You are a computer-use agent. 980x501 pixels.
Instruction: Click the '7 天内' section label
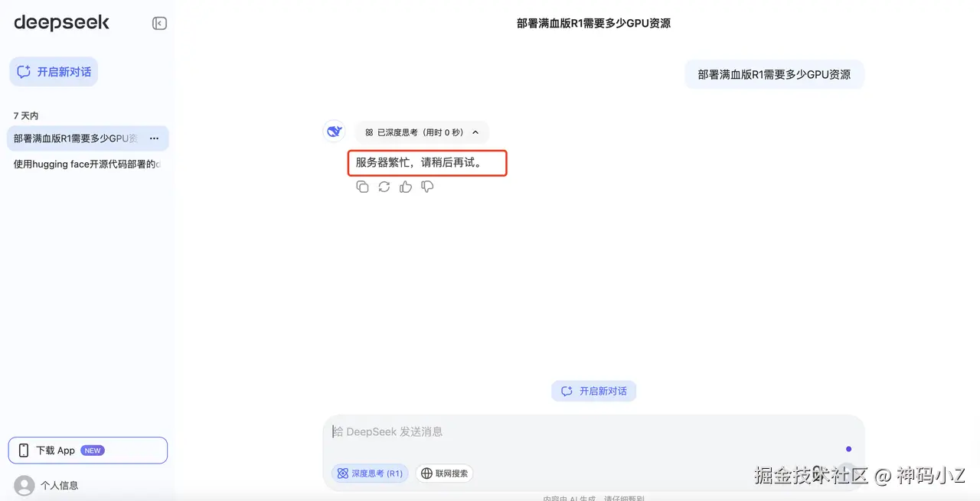[x=26, y=115]
